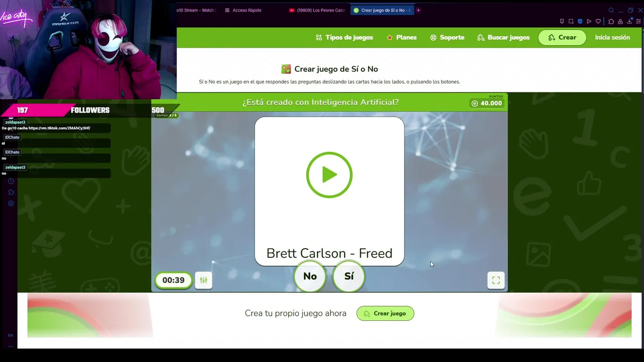The width and height of the screenshot is (644, 362).
Task: Open the game sound settings sliders icon
Action: coord(204,280)
